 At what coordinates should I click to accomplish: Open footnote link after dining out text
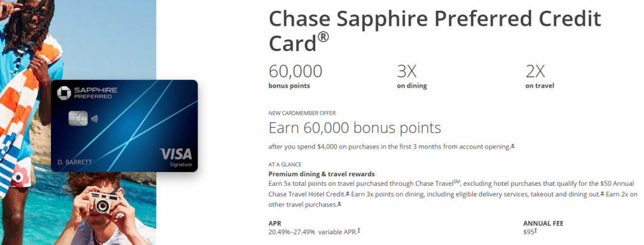tap(602, 193)
